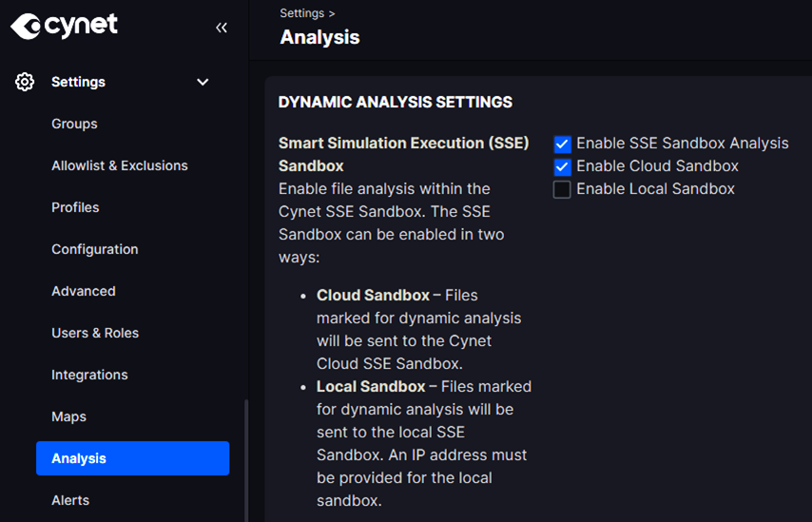812x522 pixels.
Task: Open the Maps settings page
Action: (68, 416)
